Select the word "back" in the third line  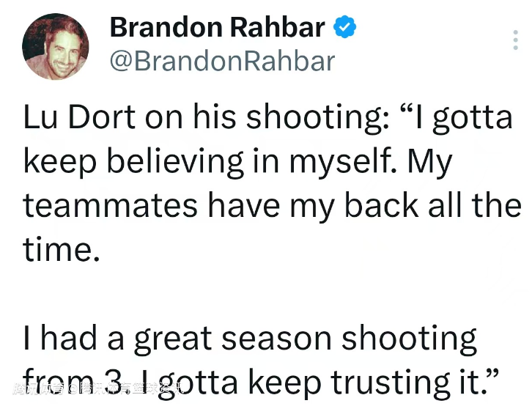(381, 205)
